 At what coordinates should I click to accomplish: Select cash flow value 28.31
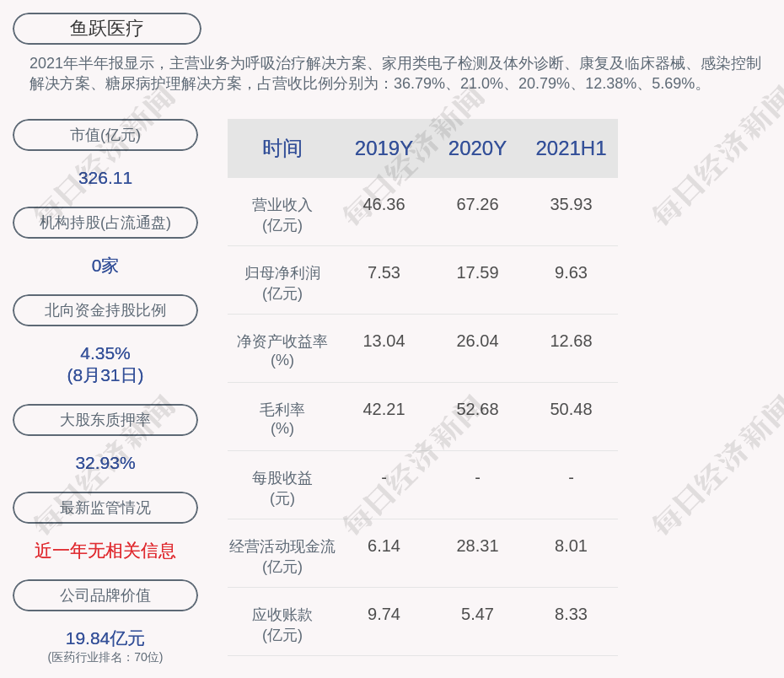click(x=477, y=546)
